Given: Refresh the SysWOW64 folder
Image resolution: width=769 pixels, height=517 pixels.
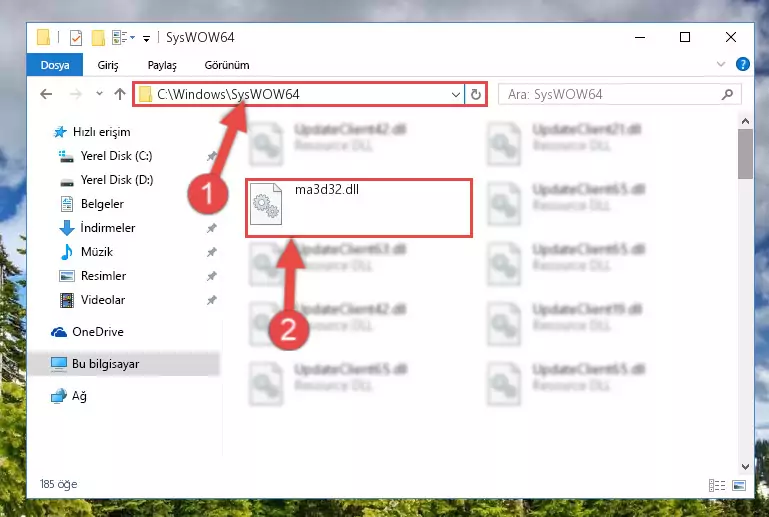Looking at the screenshot, I should pos(475,94).
